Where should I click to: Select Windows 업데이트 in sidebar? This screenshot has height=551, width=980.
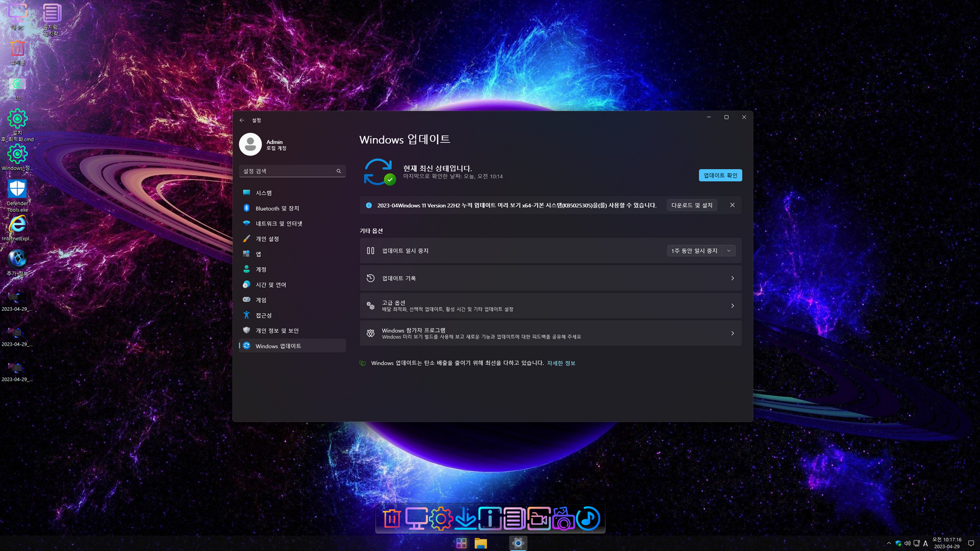point(292,346)
